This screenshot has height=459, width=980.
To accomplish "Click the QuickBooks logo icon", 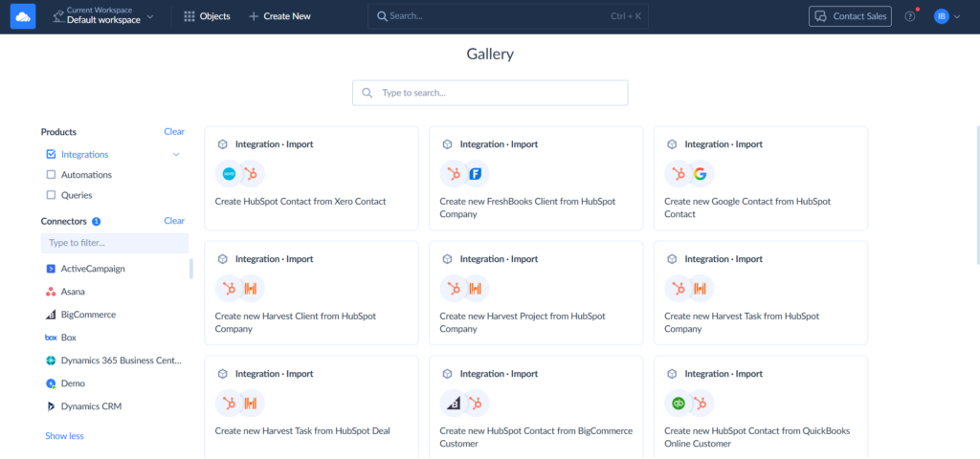I will pos(679,404).
